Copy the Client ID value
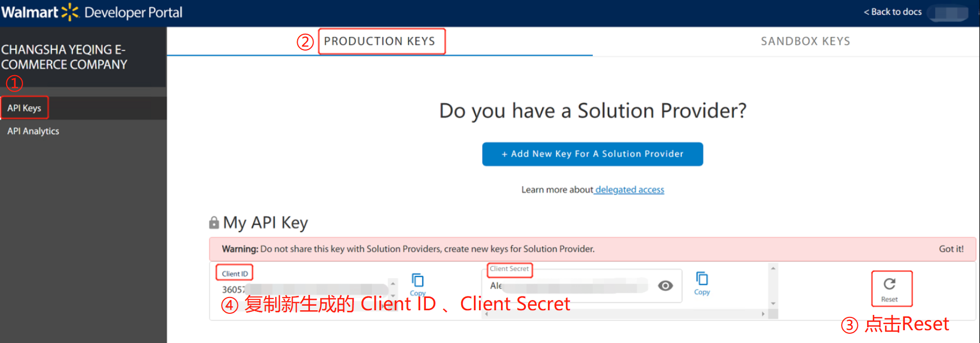The height and width of the screenshot is (343, 980). (x=417, y=281)
